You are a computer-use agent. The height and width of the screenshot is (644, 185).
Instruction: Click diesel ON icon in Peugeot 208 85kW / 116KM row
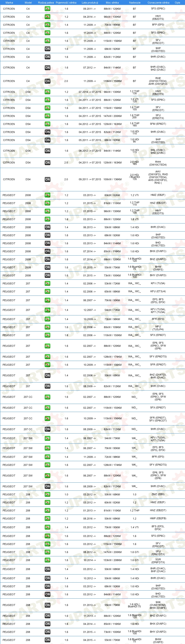click(x=47, y=624)
